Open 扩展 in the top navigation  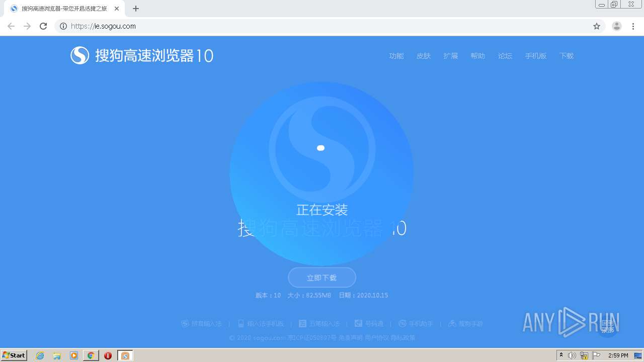[451, 56]
